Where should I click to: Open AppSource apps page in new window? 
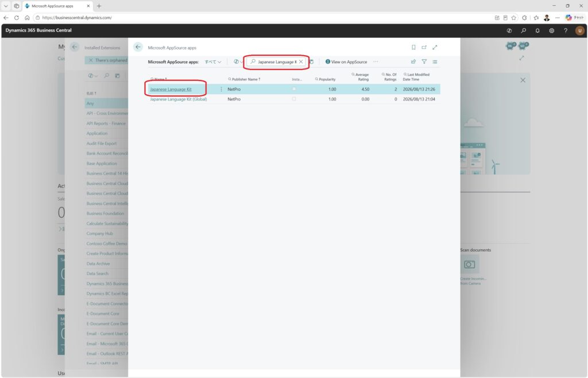[x=424, y=47]
